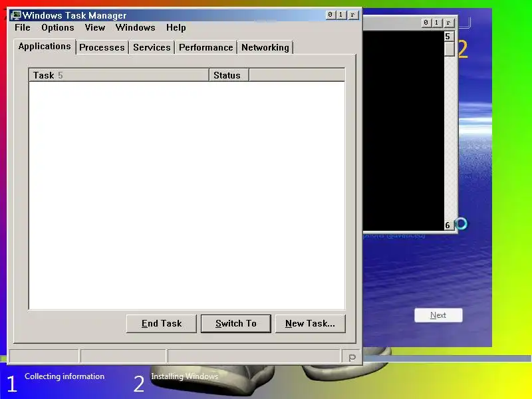Sort by the Task column header
The width and height of the screenshot is (532, 399).
point(119,75)
